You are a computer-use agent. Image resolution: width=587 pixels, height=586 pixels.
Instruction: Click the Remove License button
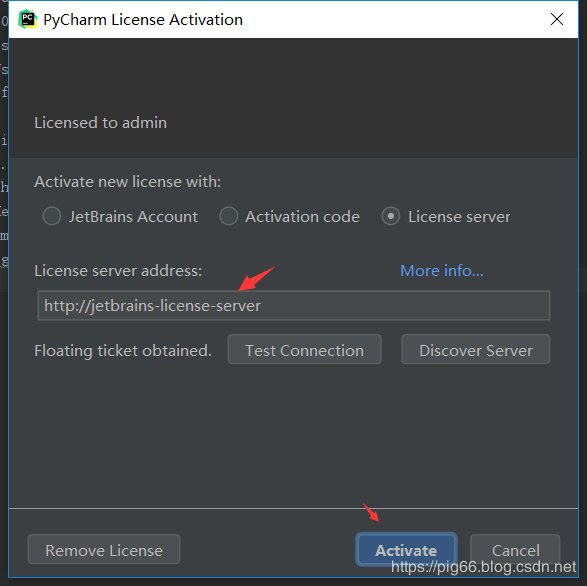pos(104,549)
